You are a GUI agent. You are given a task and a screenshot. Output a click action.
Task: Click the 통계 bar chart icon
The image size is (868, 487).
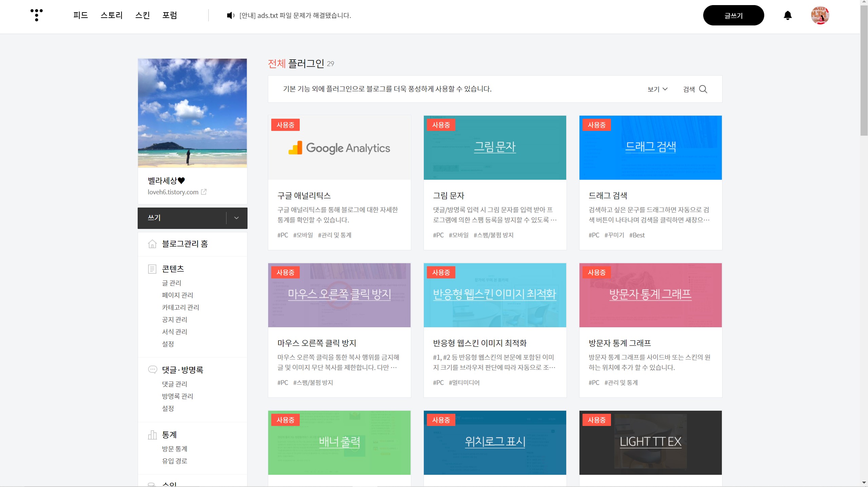[152, 435]
